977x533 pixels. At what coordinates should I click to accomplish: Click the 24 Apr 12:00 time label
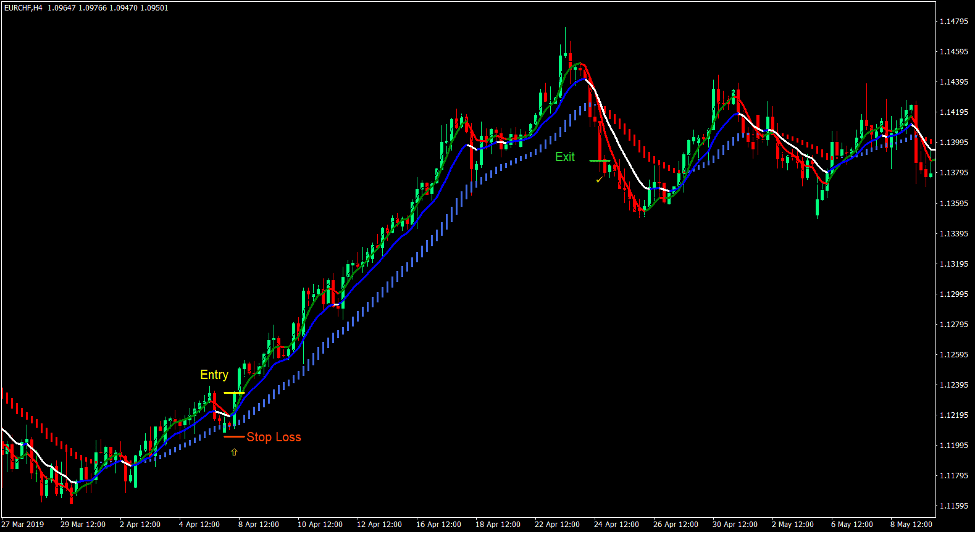coord(615,523)
